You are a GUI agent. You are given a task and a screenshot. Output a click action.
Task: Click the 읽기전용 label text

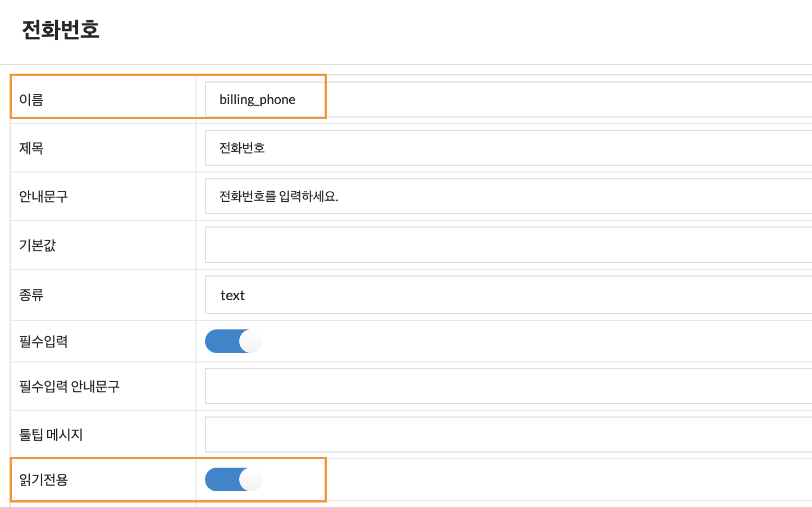44,479
